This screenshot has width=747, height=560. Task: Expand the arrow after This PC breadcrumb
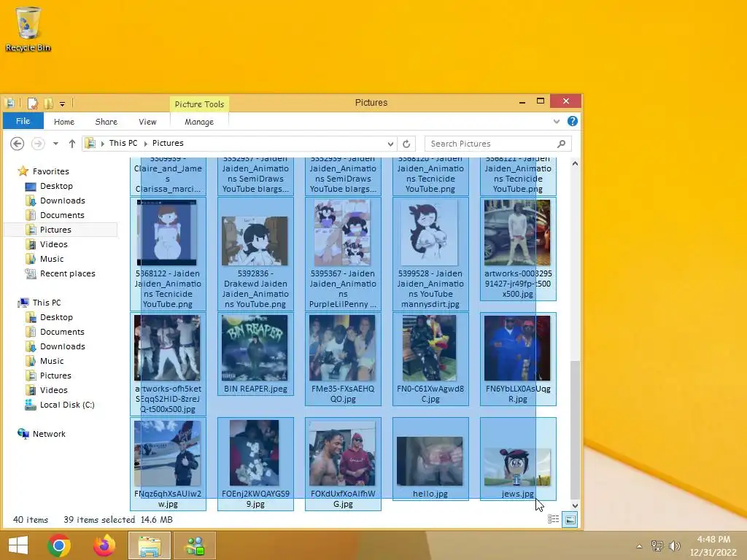tap(145, 144)
